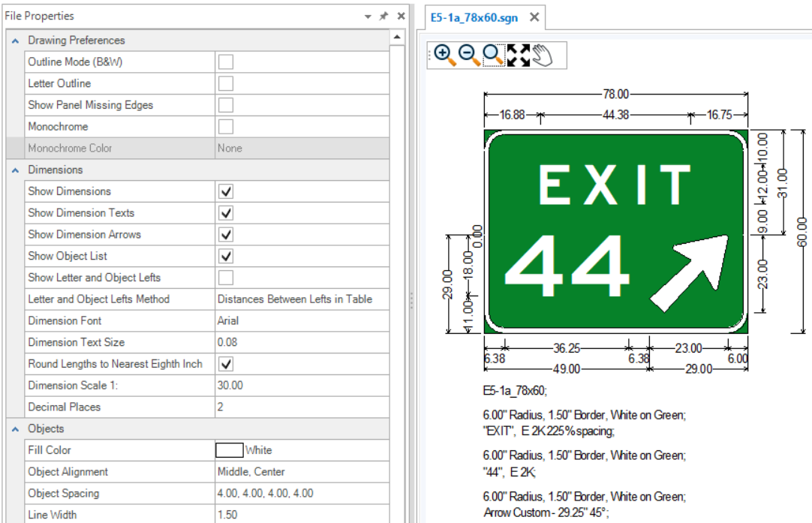Enable the Outline Mode (B&W) checkbox
This screenshot has width=812, height=523.
225,62
